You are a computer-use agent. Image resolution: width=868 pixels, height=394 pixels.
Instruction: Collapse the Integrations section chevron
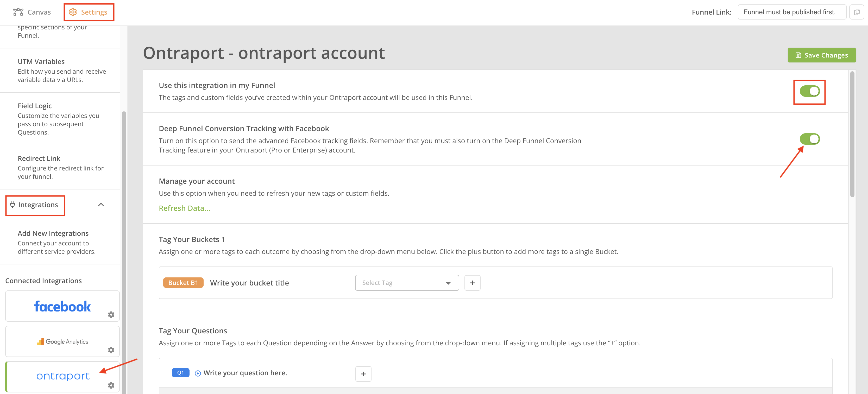coord(101,205)
